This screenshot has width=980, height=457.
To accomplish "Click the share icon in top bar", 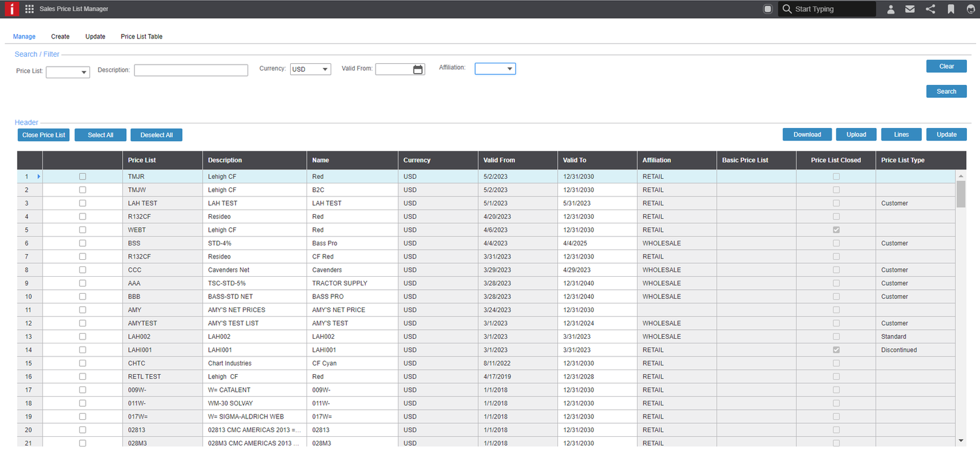I will pos(930,9).
